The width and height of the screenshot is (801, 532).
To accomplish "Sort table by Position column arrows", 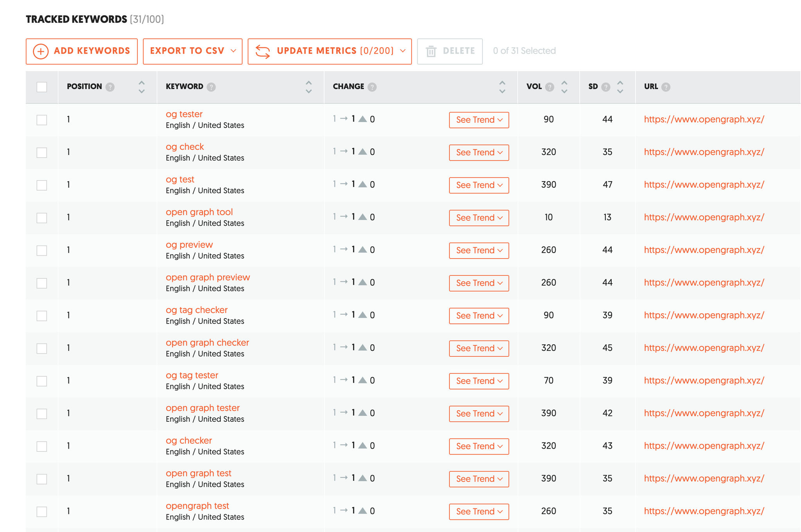I will pos(142,87).
